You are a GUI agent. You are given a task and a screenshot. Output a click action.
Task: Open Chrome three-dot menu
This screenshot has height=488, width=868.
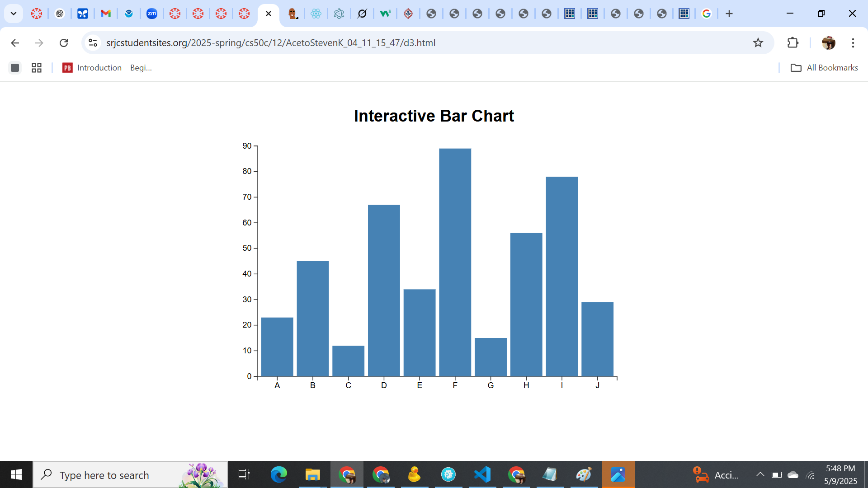coord(853,42)
